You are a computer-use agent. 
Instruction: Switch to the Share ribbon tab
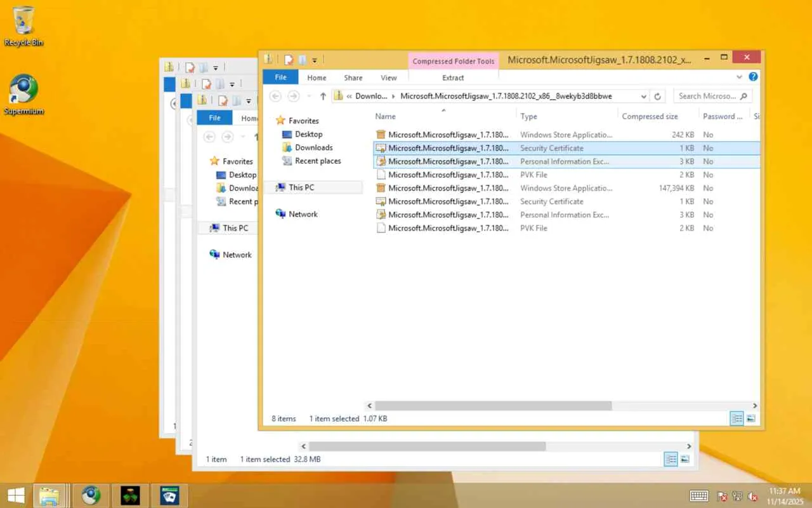(x=353, y=77)
